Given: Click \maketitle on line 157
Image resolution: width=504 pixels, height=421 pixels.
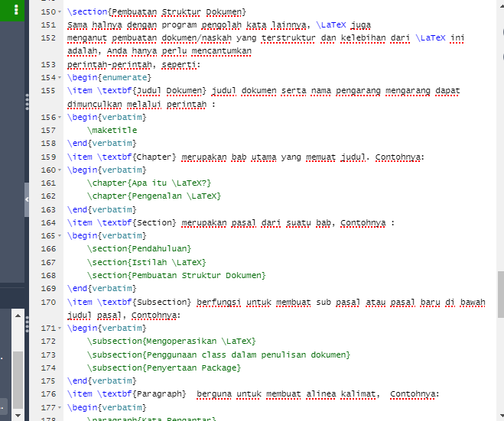Looking at the screenshot, I should [112, 130].
